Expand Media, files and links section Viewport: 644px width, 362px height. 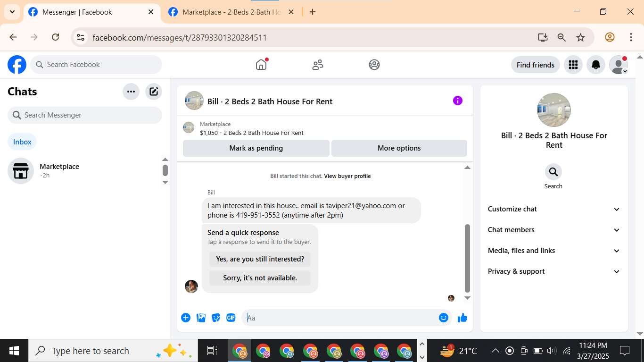554,251
